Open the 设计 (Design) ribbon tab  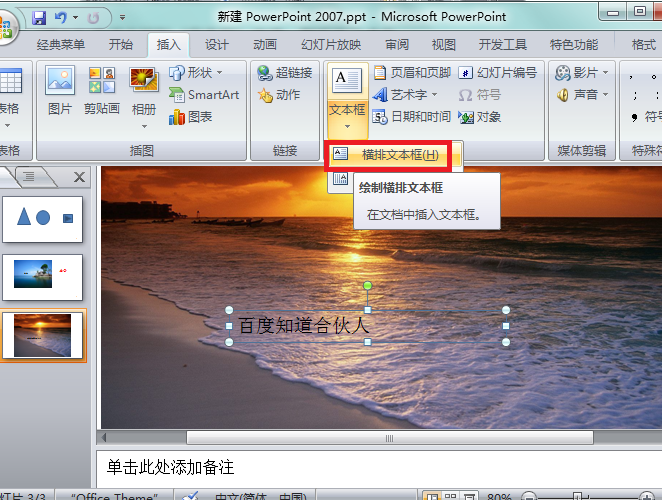click(217, 44)
